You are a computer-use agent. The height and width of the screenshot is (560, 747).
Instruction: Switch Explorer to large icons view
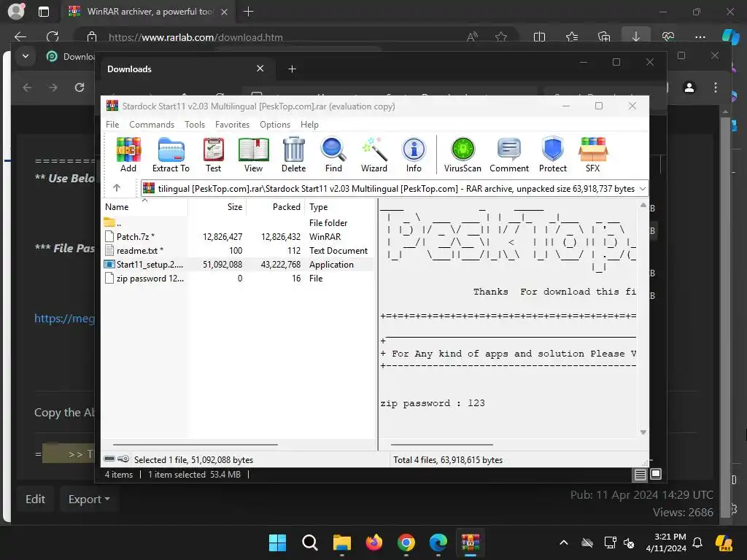point(656,474)
